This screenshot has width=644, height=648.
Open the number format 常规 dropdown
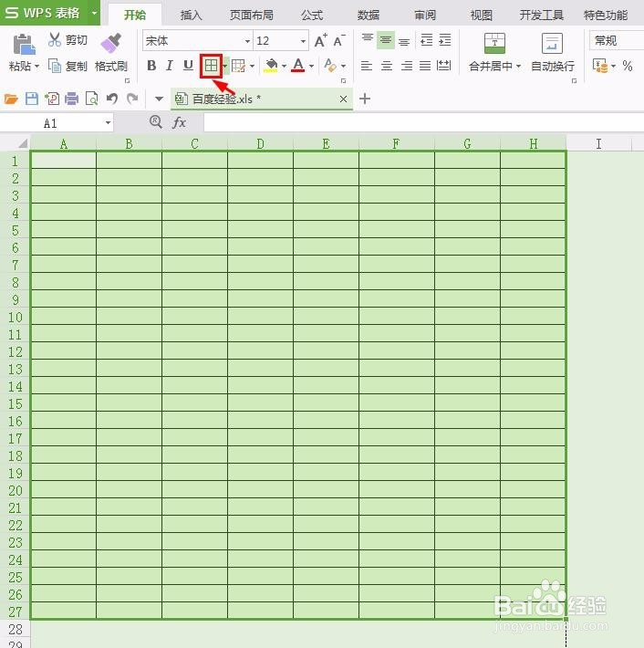tap(617, 40)
